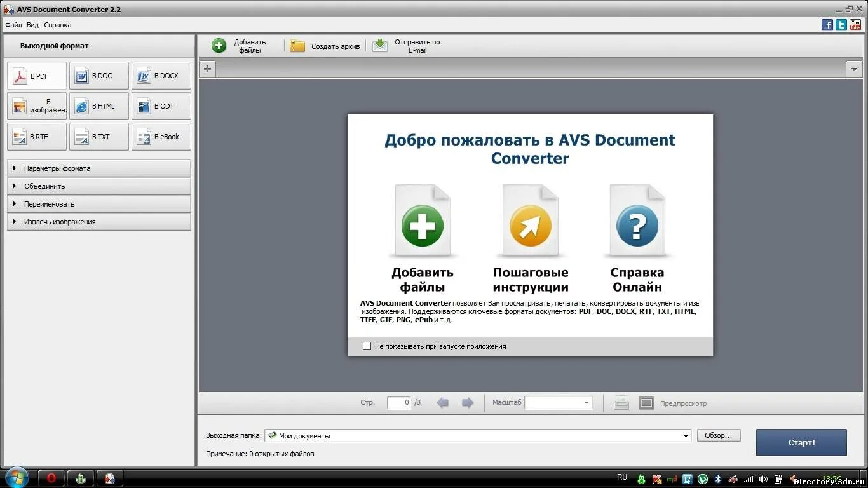Viewport: 868px width, 488px height.
Task: Open the Twitter link icon
Action: coord(841,25)
